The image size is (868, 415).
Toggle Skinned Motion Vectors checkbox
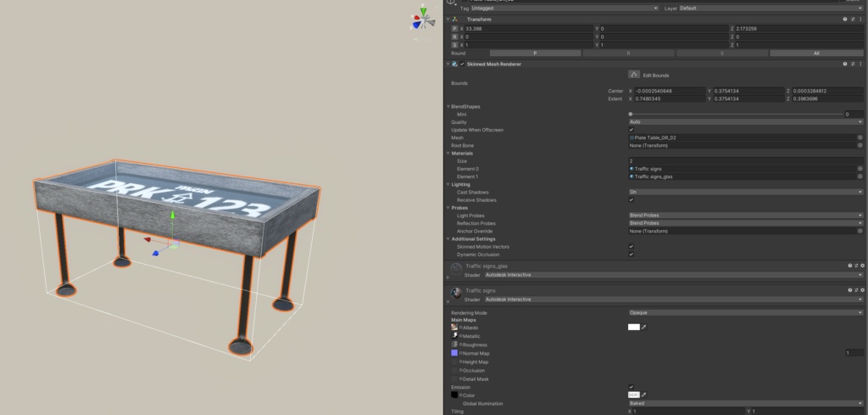(631, 247)
